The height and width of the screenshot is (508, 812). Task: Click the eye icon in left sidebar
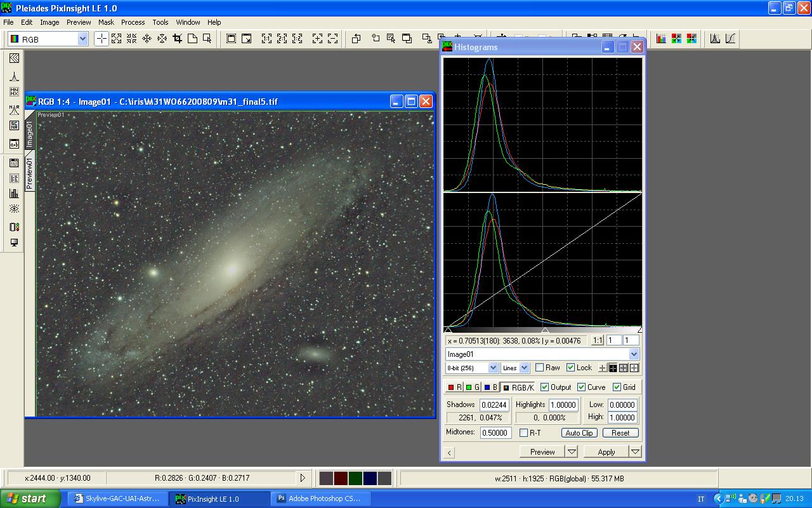14,209
